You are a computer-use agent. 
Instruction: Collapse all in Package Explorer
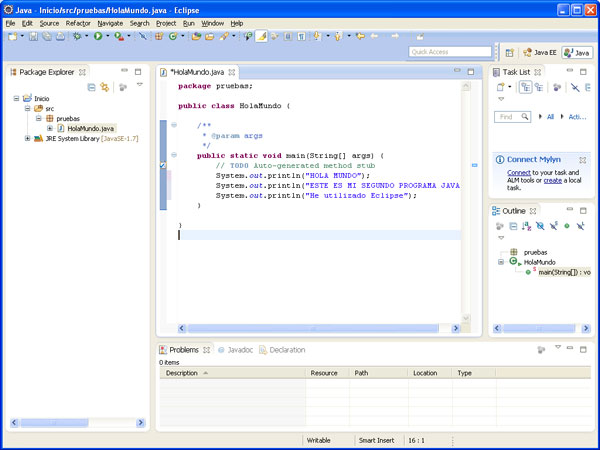coord(91,87)
